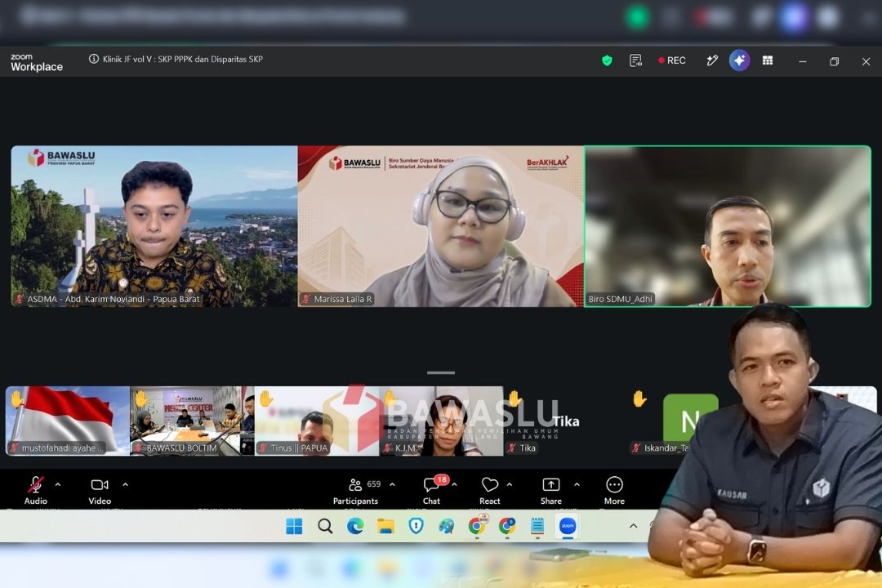Click the green encryption shield icon
Screen dimensions: 882x588
click(607, 60)
